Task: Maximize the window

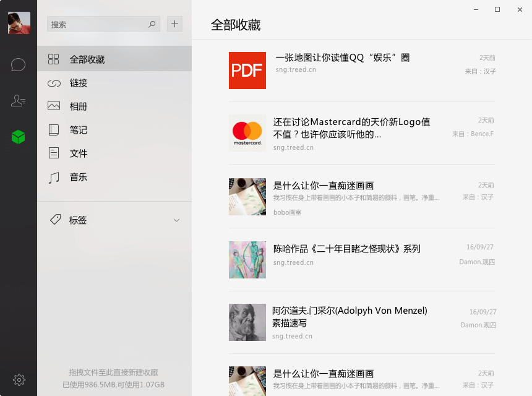Action: (x=497, y=9)
